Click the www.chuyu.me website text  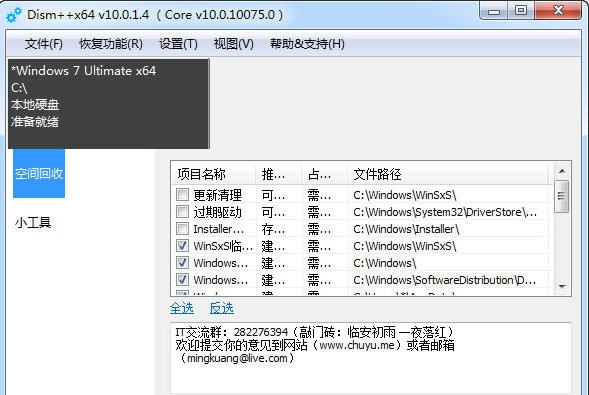357,345
